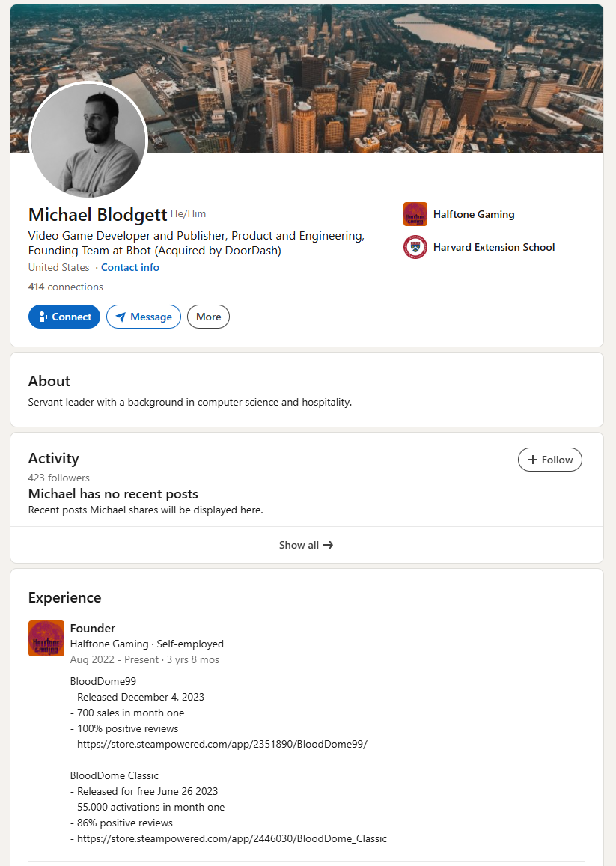Click the paper-plane icon on Message
616x866 pixels.
pyautogui.click(x=121, y=317)
